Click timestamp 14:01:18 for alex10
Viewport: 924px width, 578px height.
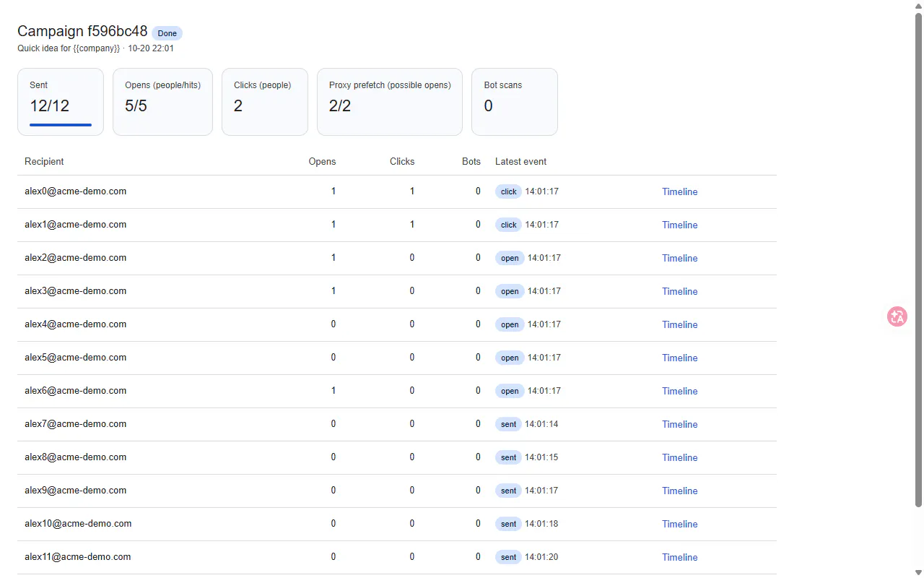coord(541,524)
